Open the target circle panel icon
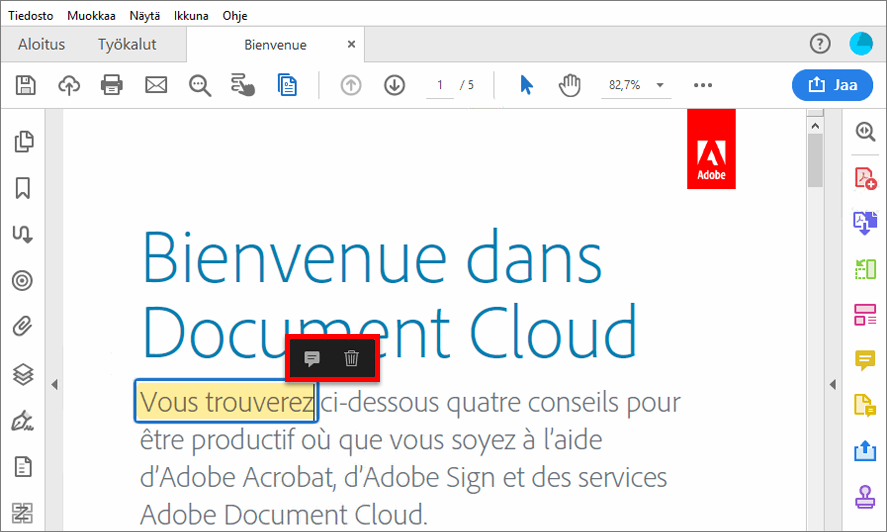Screen dimensions: 887x532 coord(23,280)
